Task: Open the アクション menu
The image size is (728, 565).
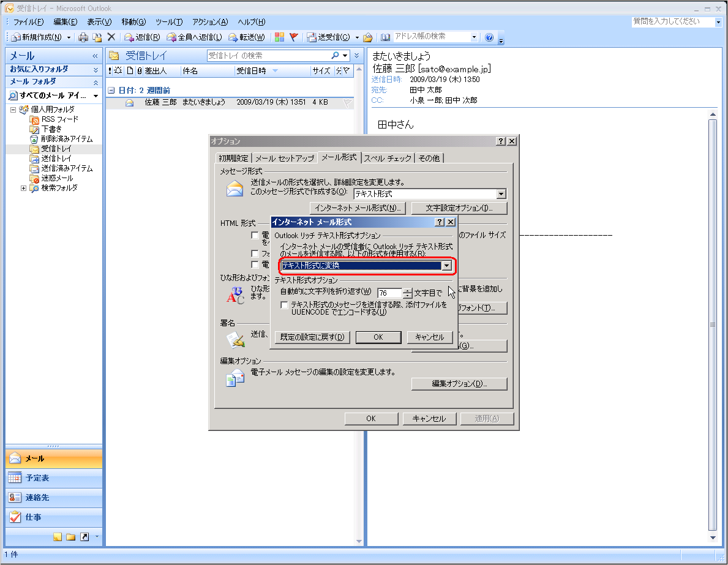Action: 210,22
